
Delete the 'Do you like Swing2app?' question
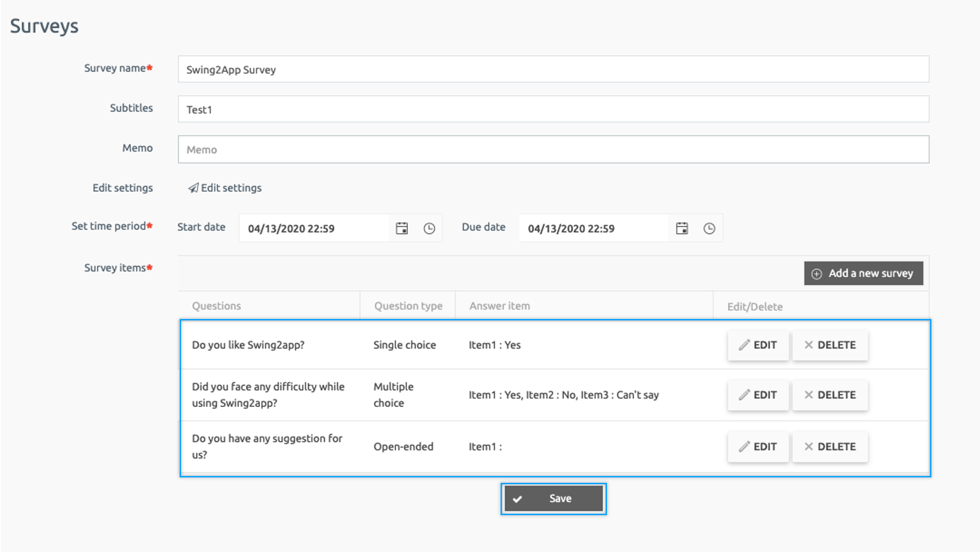click(x=830, y=345)
